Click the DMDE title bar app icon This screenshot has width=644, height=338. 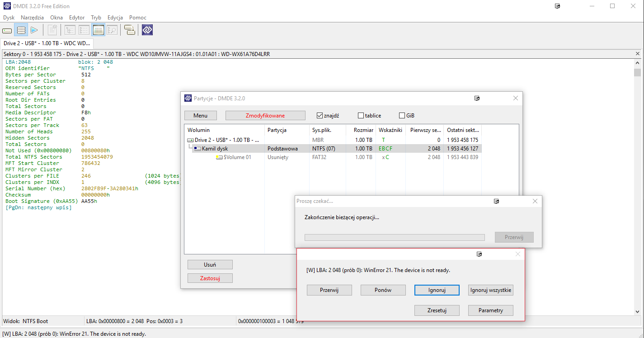coord(7,6)
